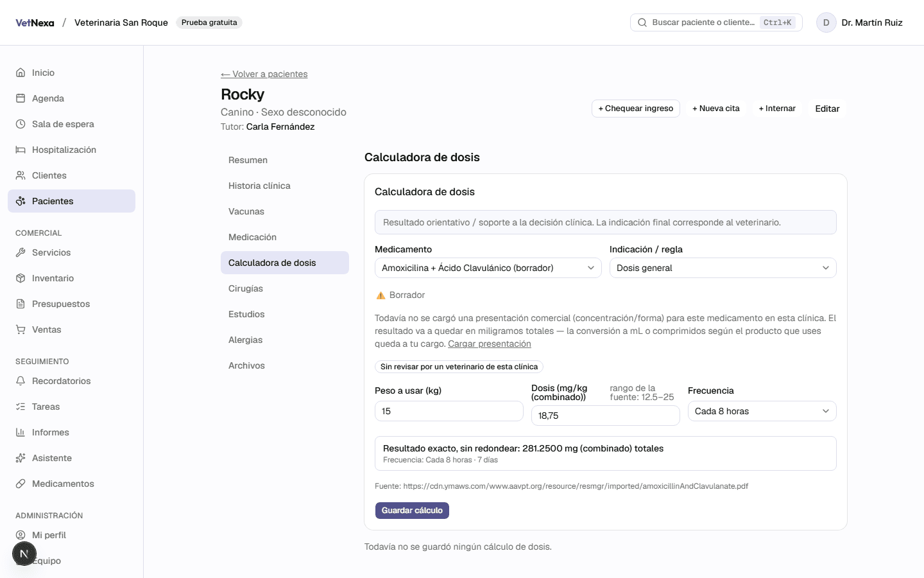Click the Editar button
Image resolution: width=924 pixels, height=578 pixels.
(x=827, y=109)
